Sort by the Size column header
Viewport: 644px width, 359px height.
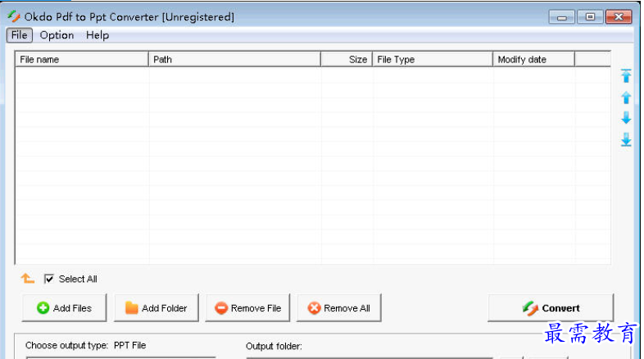[x=347, y=59]
